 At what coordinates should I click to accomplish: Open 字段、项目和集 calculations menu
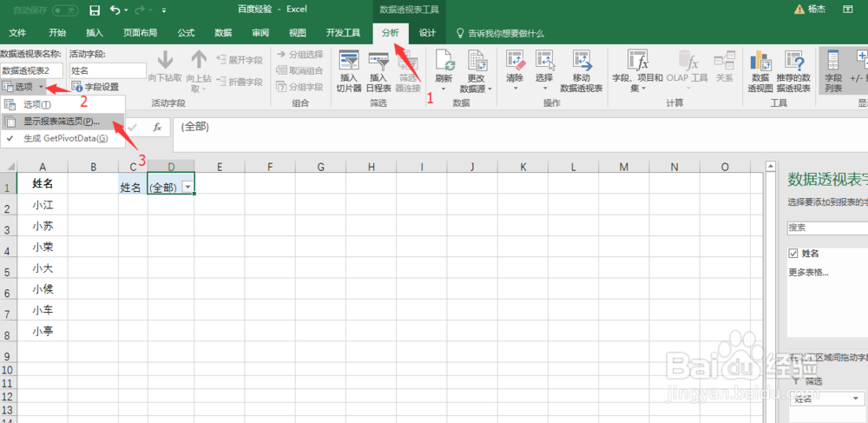click(637, 71)
